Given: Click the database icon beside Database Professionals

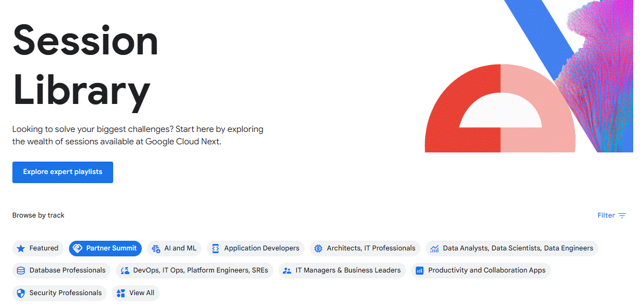Looking at the screenshot, I should point(21,270).
